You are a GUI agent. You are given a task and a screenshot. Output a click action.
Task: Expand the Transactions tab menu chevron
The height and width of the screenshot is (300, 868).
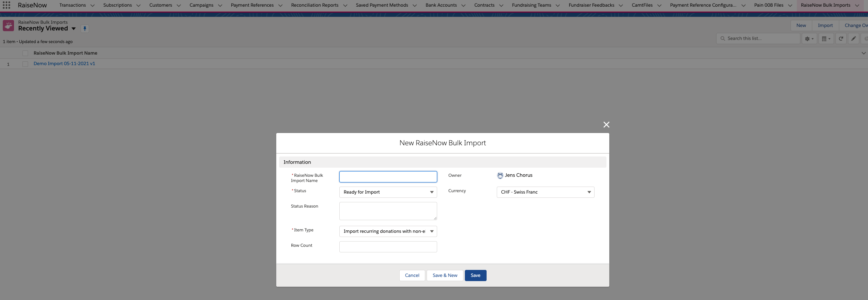point(93,5)
